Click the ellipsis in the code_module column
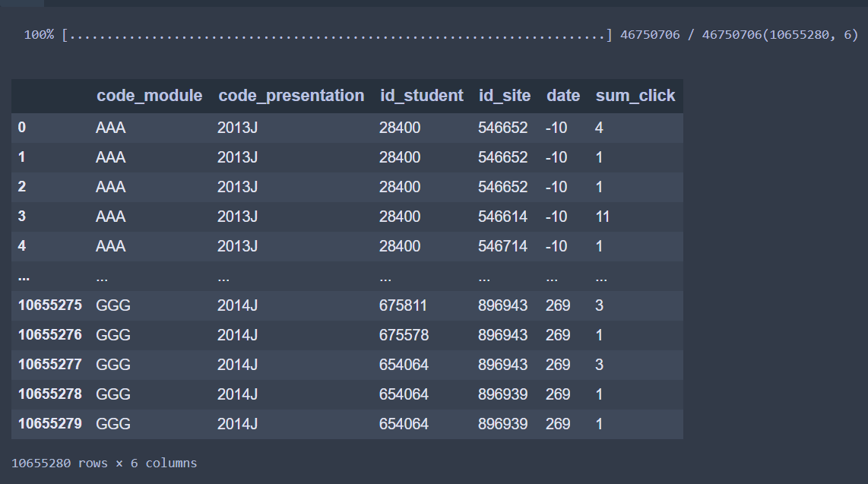The image size is (868, 484). [102, 277]
